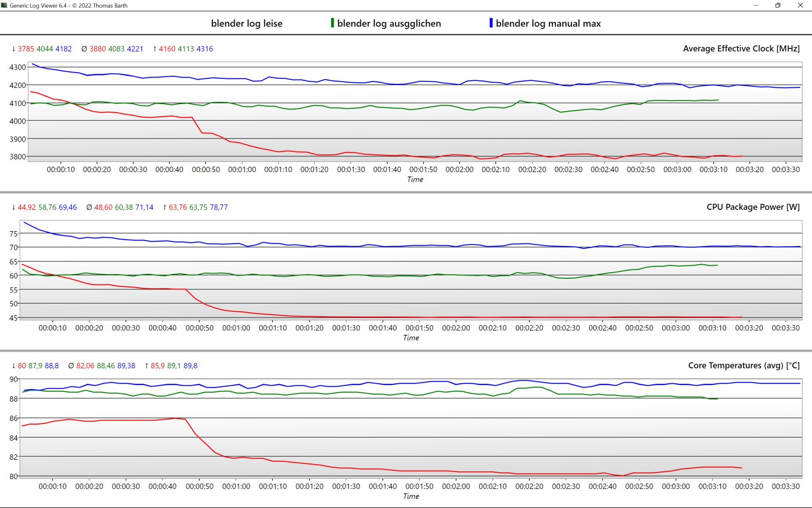Click the blue manual max legend marker
This screenshot has width=812, height=508.
[x=491, y=23]
